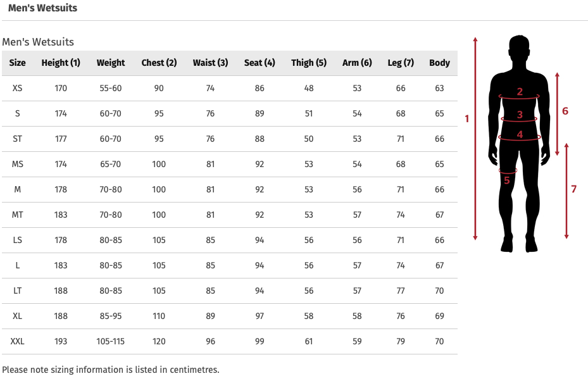The height and width of the screenshot is (388, 588).
Task: Select the Thigh (5) column header
Action: pyautogui.click(x=309, y=63)
